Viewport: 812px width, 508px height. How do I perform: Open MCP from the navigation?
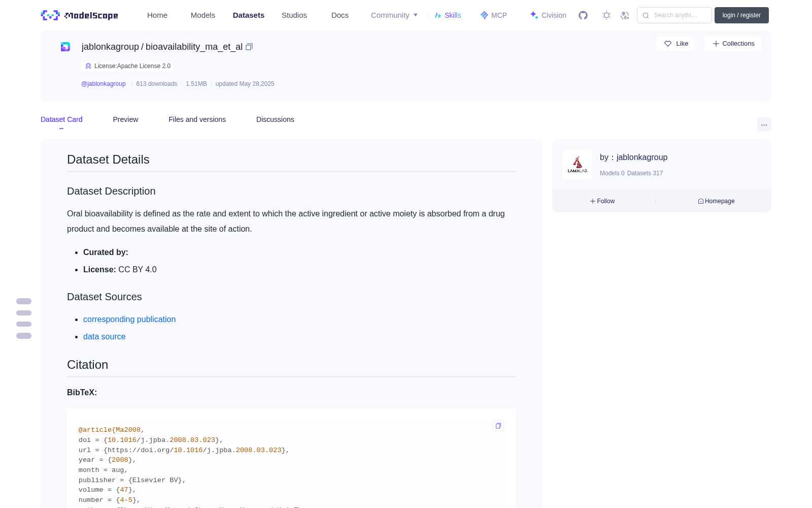pos(494,15)
